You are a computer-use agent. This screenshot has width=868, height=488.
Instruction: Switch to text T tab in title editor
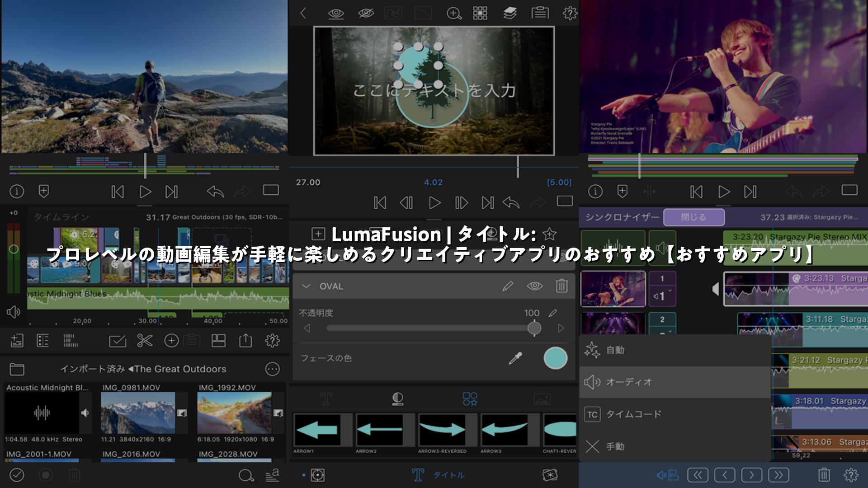pos(325,399)
